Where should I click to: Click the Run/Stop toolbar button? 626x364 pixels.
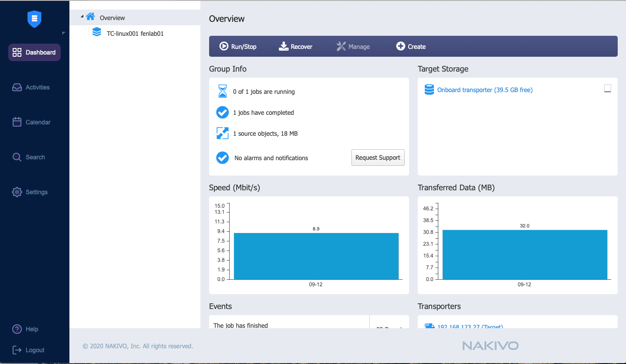click(x=238, y=47)
